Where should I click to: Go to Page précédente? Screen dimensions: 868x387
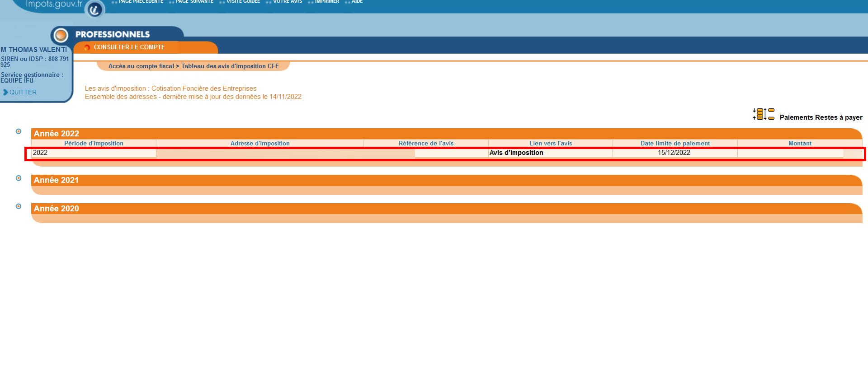[141, 2]
